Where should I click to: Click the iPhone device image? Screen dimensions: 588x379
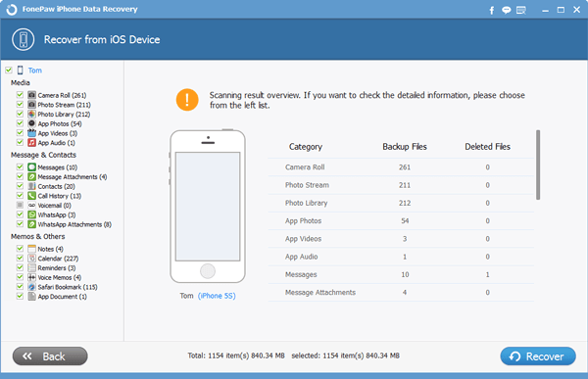point(207,207)
